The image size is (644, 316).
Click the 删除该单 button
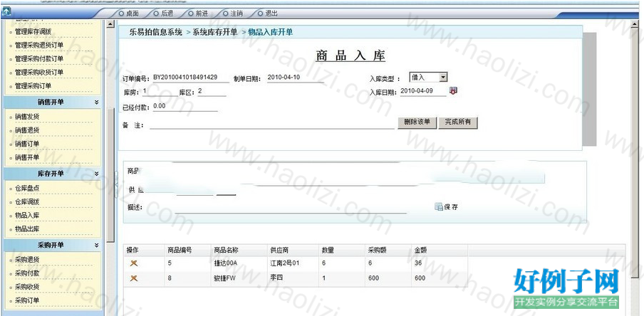click(x=417, y=122)
